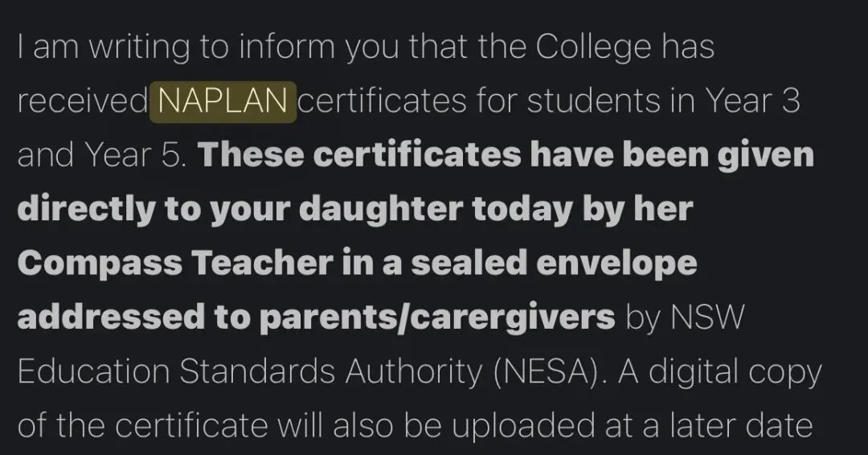The image size is (868, 455).
Task: Click the word "Authority"
Action: click(414, 373)
